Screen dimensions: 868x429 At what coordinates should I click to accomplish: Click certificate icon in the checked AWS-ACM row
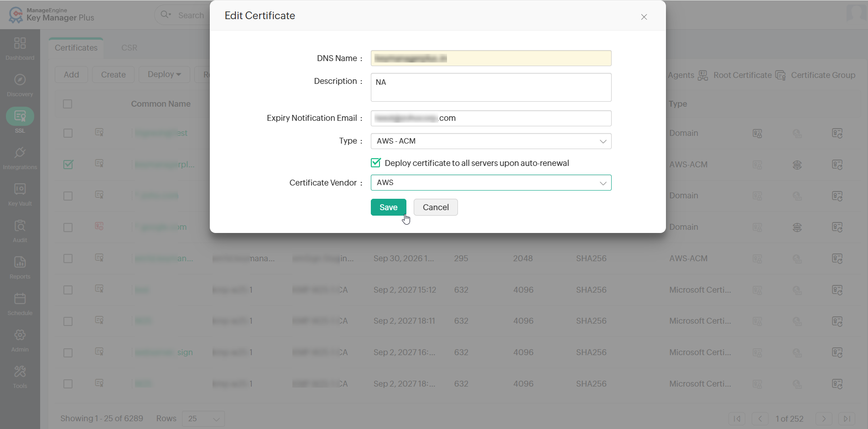99,164
